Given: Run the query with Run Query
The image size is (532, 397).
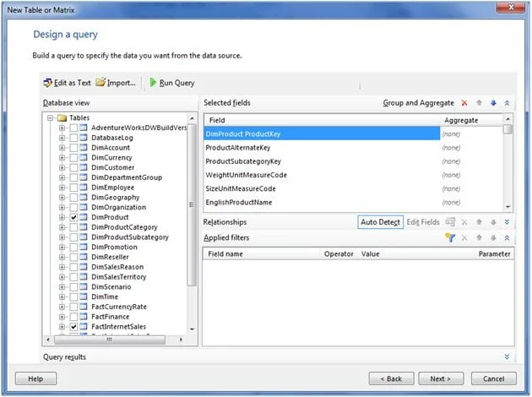Looking at the screenshot, I should (x=172, y=83).
